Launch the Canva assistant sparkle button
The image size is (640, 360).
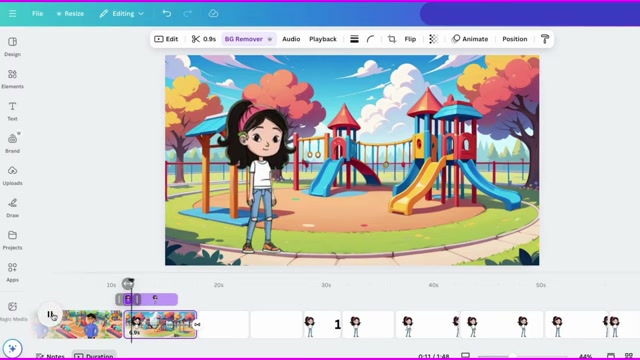pyautogui.click(x=12, y=348)
